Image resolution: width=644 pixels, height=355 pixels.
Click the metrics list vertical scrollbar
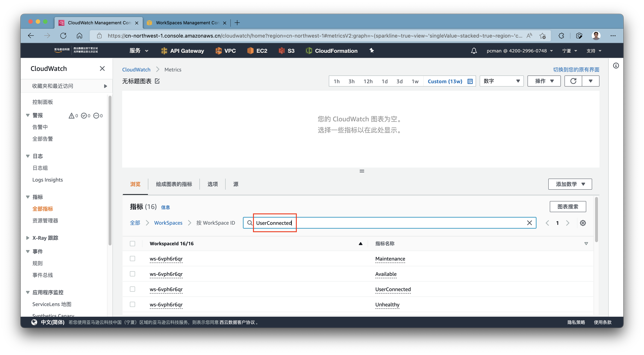click(x=597, y=220)
